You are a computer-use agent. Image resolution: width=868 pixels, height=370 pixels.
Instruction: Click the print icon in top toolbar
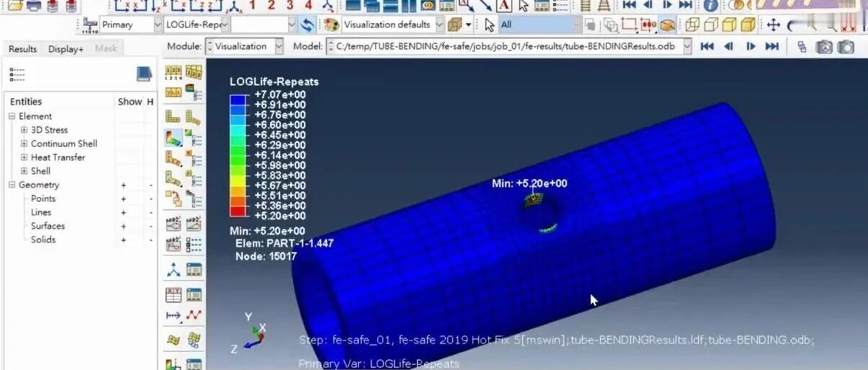(x=33, y=6)
